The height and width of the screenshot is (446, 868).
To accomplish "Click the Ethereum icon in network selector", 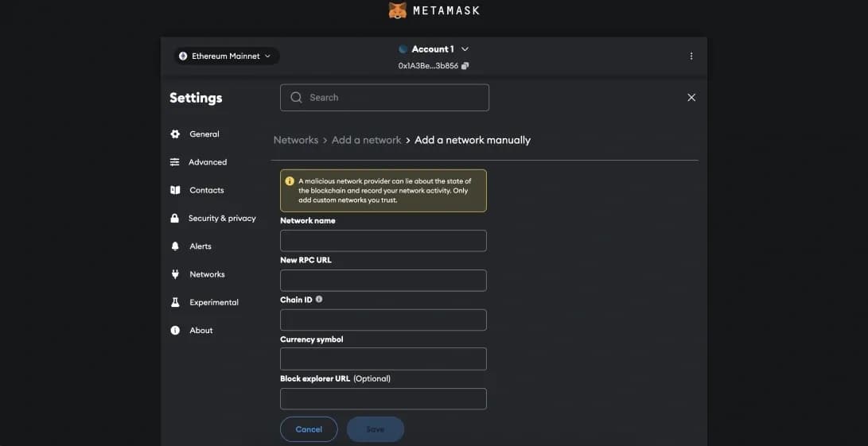I will 183,56.
